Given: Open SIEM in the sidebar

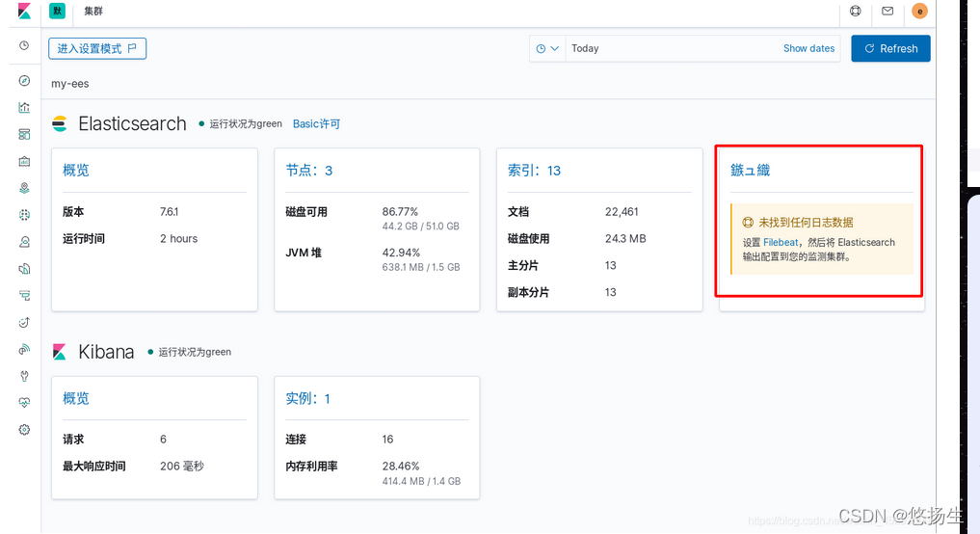Looking at the screenshot, I should click(24, 350).
